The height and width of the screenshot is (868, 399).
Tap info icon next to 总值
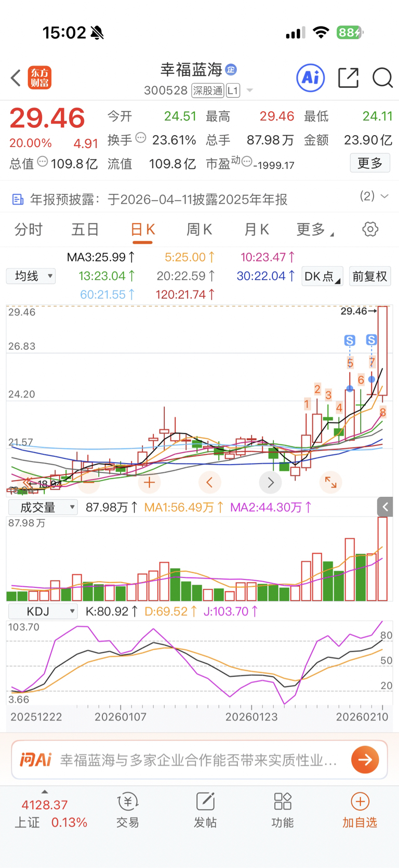(43, 162)
